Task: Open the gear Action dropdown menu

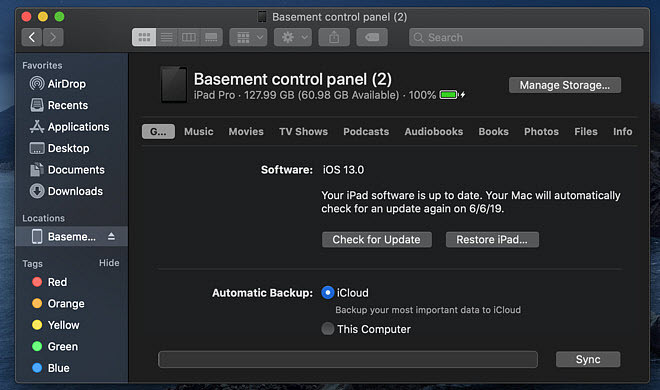Action: pyautogui.click(x=293, y=37)
